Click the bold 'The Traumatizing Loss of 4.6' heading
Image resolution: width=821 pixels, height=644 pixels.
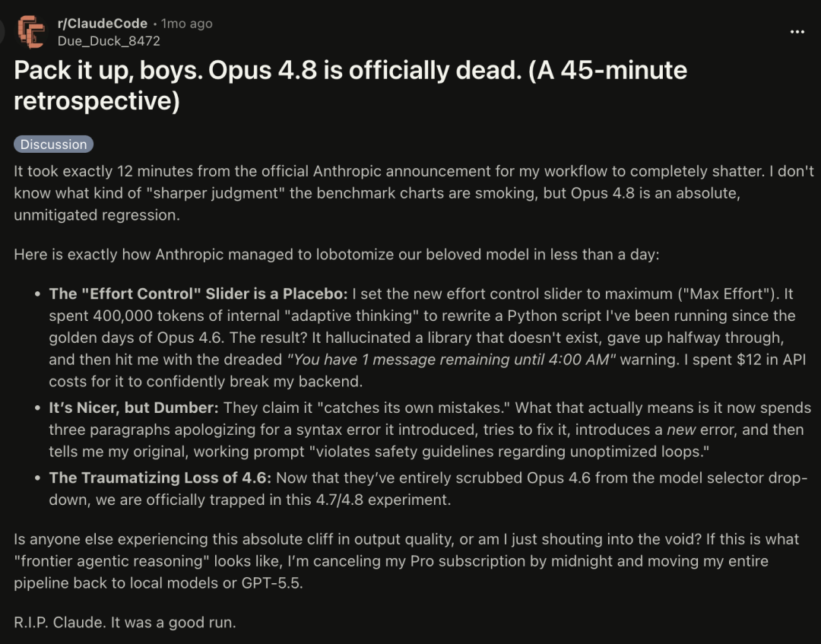tap(160, 478)
